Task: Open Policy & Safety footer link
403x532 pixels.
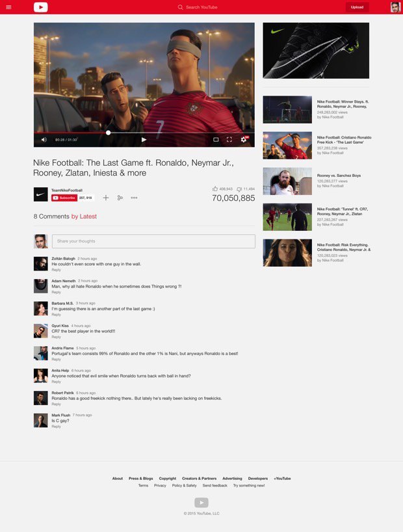Action: point(184,486)
